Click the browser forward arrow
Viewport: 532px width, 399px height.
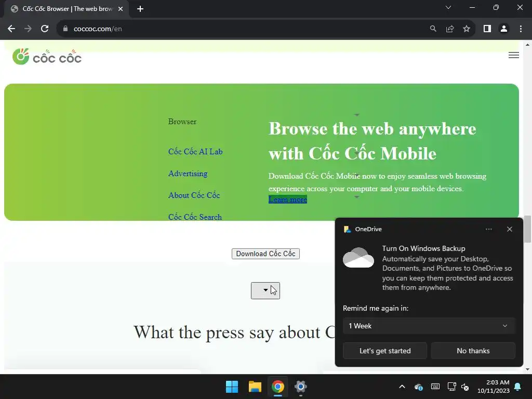coord(28,29)
